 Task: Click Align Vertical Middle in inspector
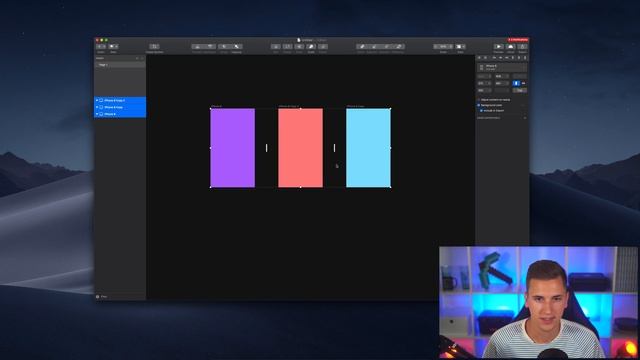point(519,58)
